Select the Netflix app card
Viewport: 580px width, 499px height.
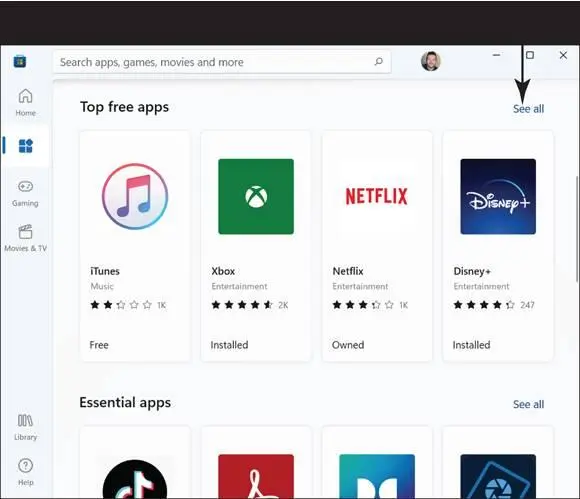[377, 246]
